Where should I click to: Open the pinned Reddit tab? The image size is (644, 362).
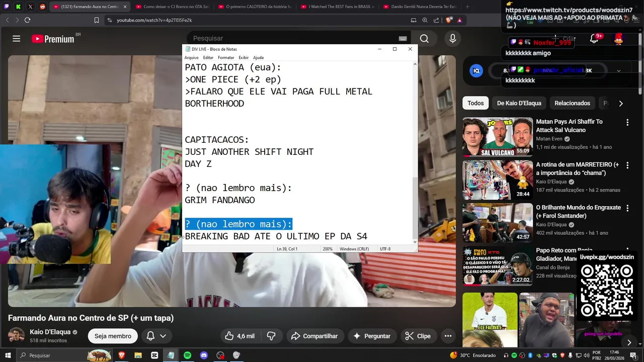click(x=43, y=7)
